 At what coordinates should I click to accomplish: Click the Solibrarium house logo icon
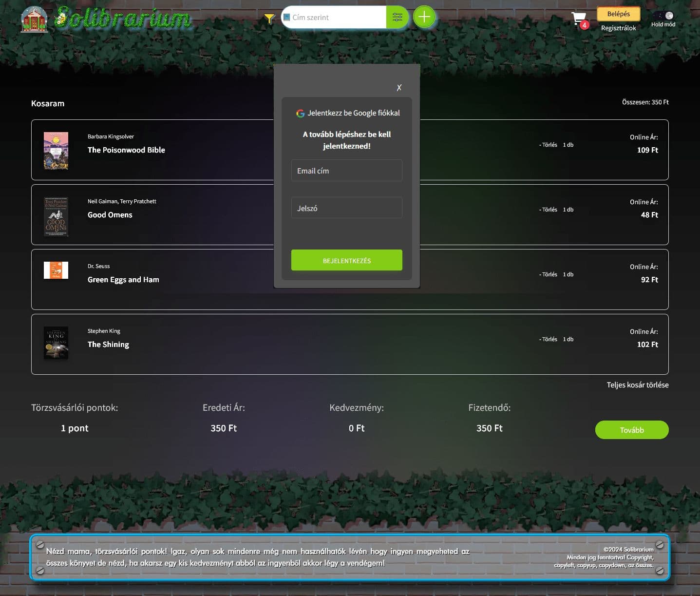34,19
